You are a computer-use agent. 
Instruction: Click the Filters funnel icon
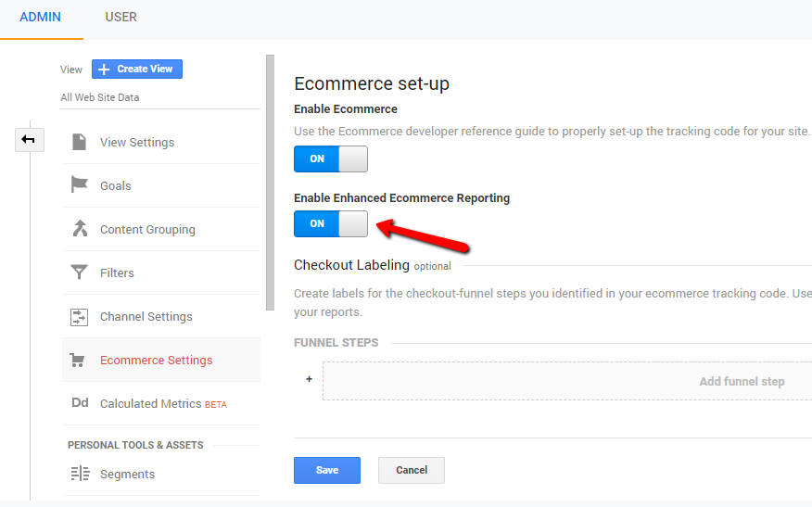(x=79, y=272)
